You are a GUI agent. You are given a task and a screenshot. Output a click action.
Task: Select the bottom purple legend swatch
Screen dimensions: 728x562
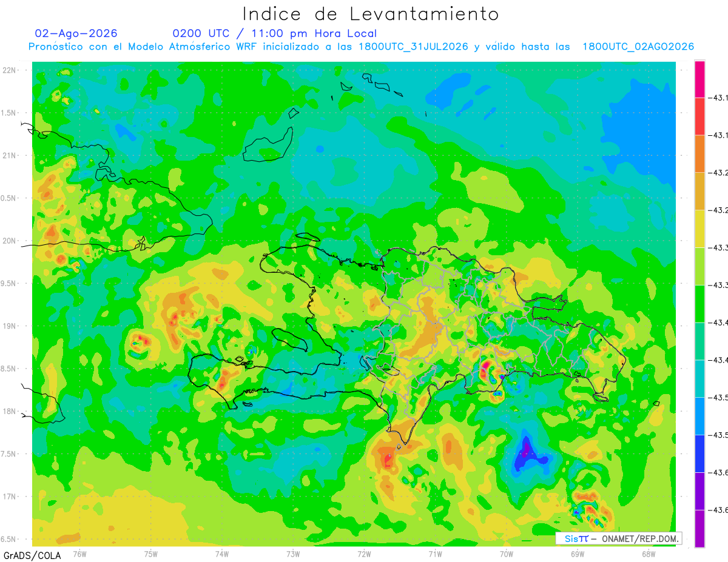pos(699,529)
